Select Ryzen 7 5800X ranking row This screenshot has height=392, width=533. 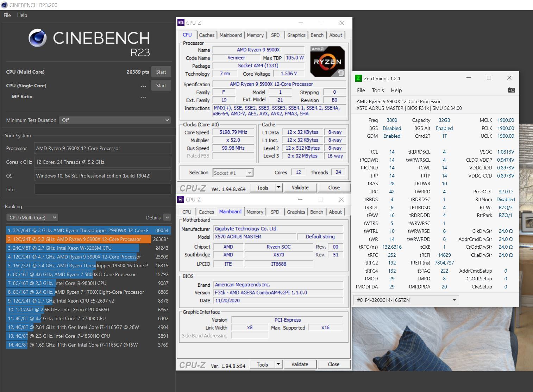[88, 274]
